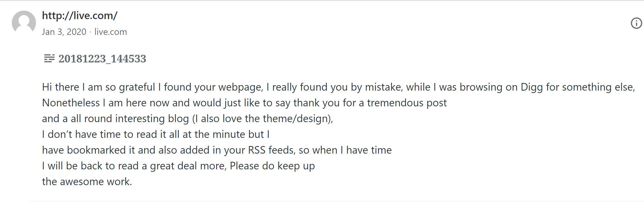The image size is (644, 203).
Task: Click the word "RSS" in the comment
Action: click(x=257, y=150)
